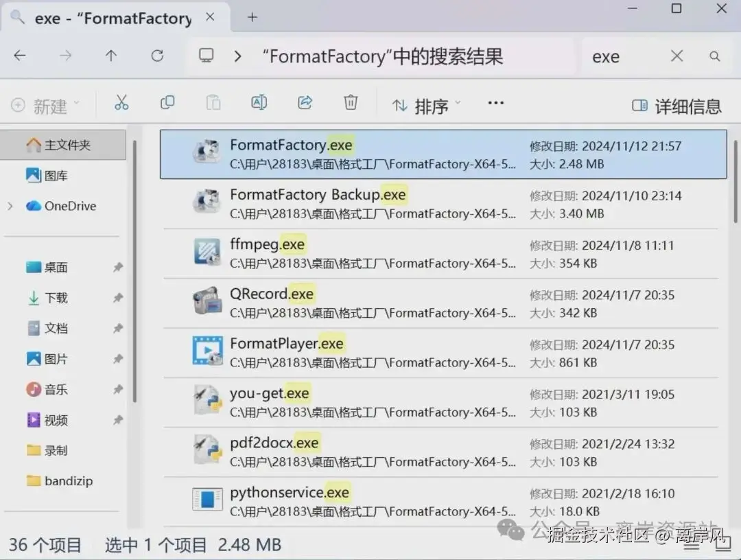741x560 pixels.
Task: Select the ffmpeg.exe file name
Action: pyautogui.click(x=268, y=244)
